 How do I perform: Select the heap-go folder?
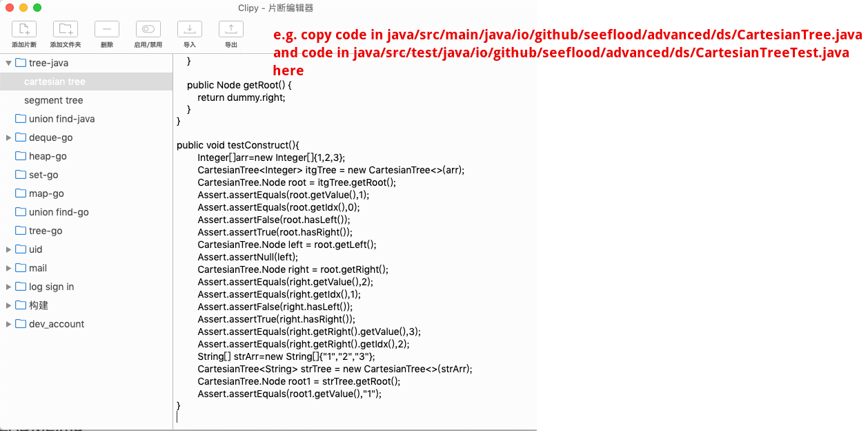pyautogui.click(x=86, y=156)
